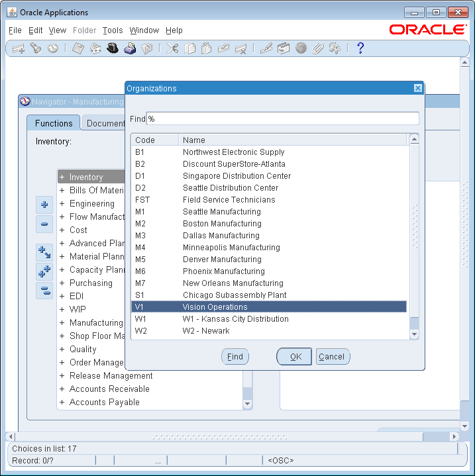The height and width of the screenshot is (476, 475).
Task: Open the Help menu
Action: (x=174, y=30)
